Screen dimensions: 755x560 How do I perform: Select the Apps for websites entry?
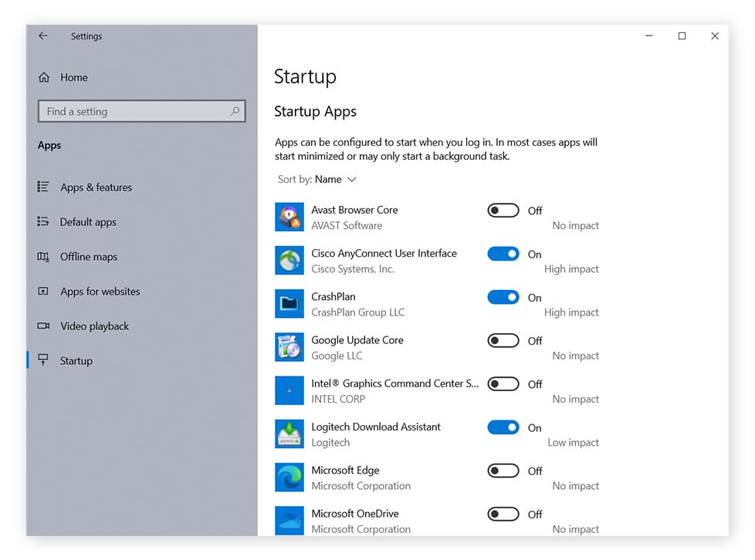(x=100, y=292)
